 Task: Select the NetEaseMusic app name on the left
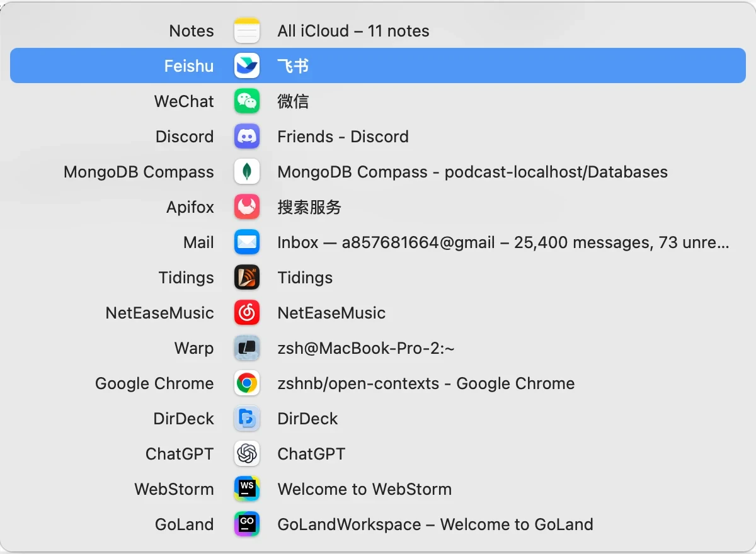(x=160, y=313)
